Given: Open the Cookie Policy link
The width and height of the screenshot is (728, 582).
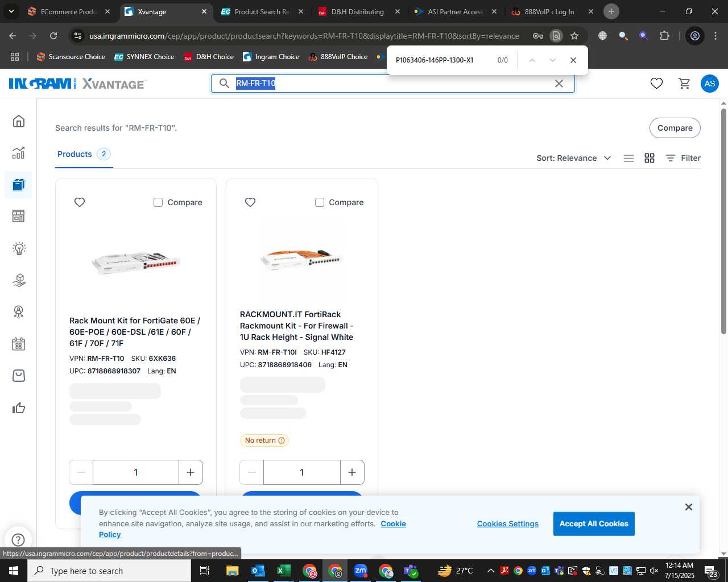Looking at the screenshot, I should pos(394,524).
